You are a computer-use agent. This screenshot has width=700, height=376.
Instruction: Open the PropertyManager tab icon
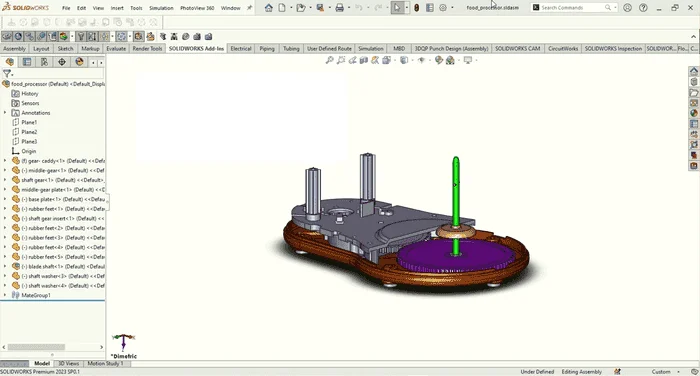pos(27,62)
